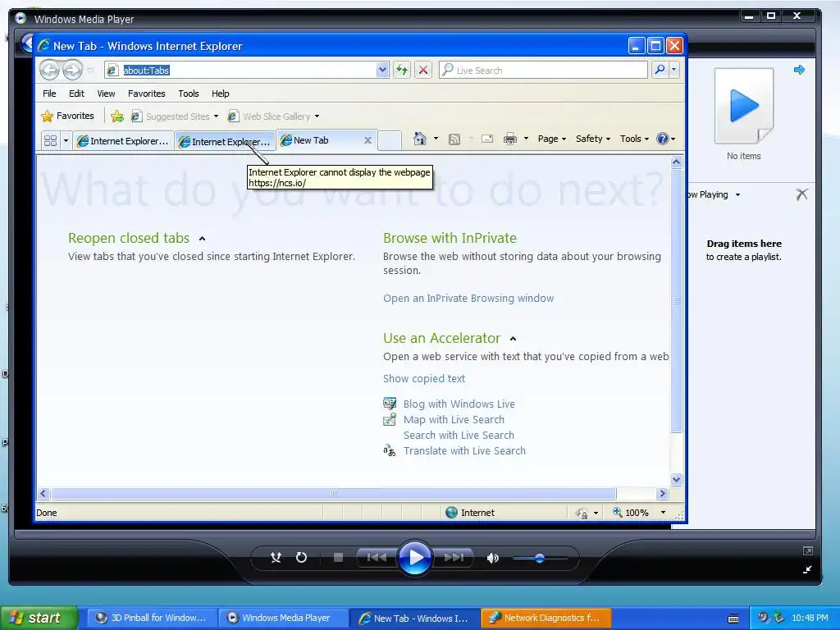Open the Help menu
The image size is (840, 630).
[220, 94]
